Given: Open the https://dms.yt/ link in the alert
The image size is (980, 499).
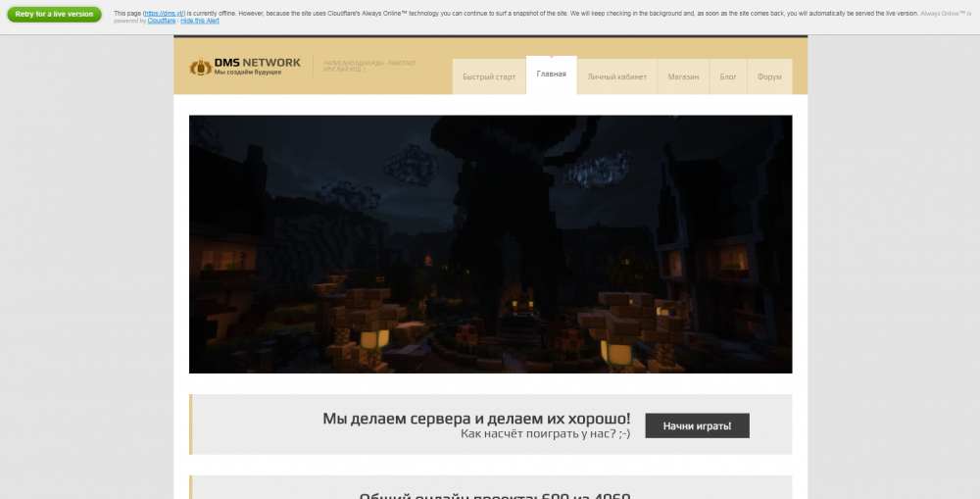Looking at the screenshot, I should [x=165, y=13].
